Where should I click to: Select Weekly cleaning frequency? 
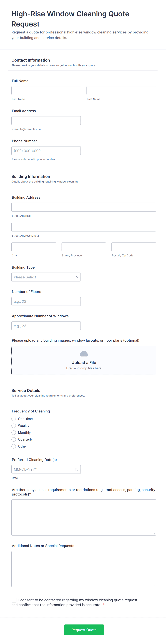(14, 426)
